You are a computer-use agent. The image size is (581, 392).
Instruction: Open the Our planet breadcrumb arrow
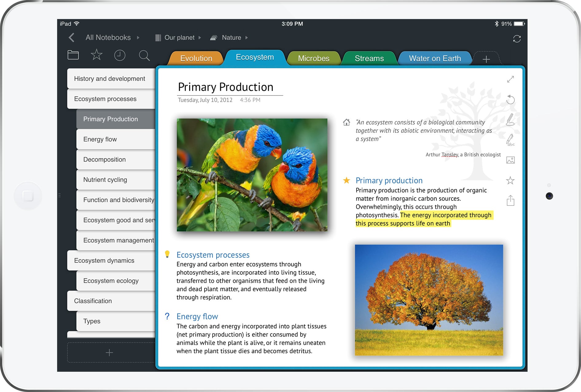click(200, 37)
